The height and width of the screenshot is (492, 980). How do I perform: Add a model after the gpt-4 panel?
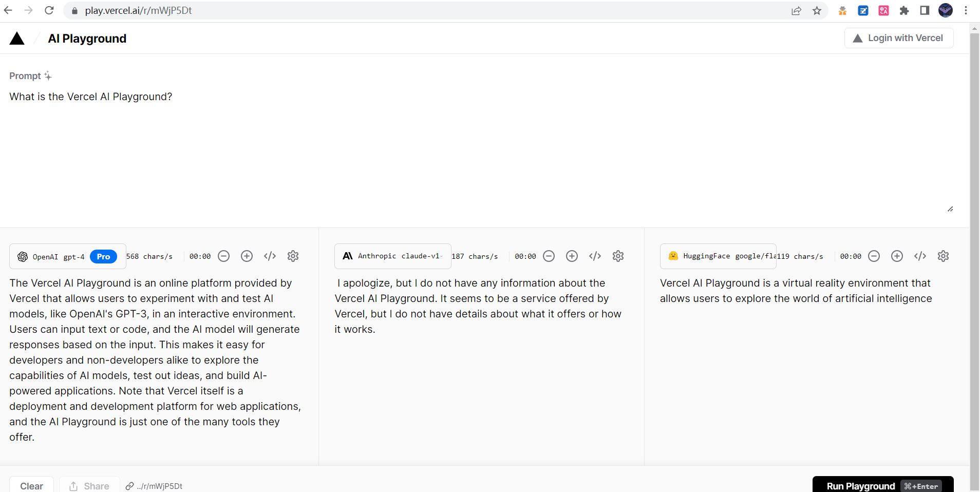[x=247, y=256]
